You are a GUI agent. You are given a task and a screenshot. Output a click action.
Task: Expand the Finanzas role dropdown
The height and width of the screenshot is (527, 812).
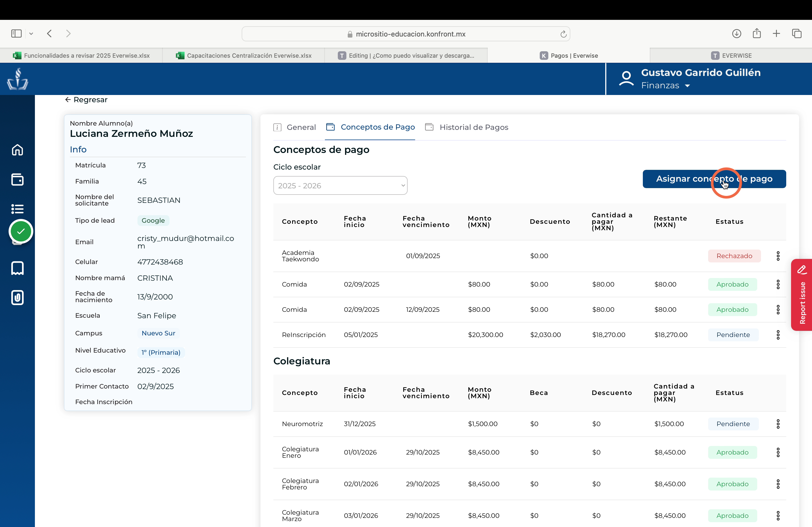[x=687, y=86]
